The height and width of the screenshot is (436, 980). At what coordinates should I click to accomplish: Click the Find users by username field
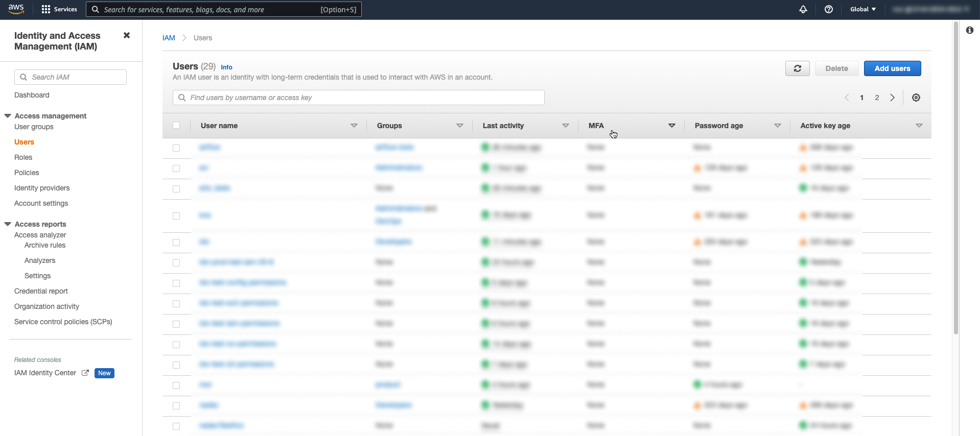coord(359,98)
